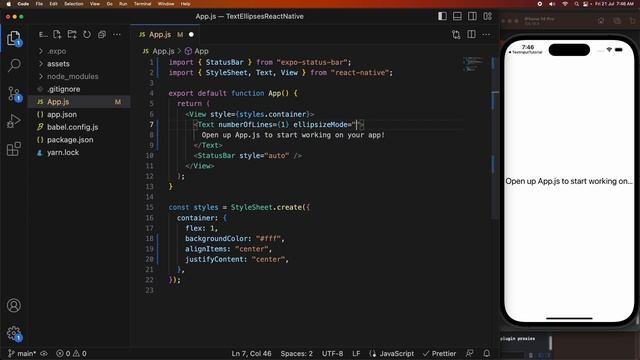Open the Selection menu
The width and height of the screenshot is (640, 360).
point(73,4)
